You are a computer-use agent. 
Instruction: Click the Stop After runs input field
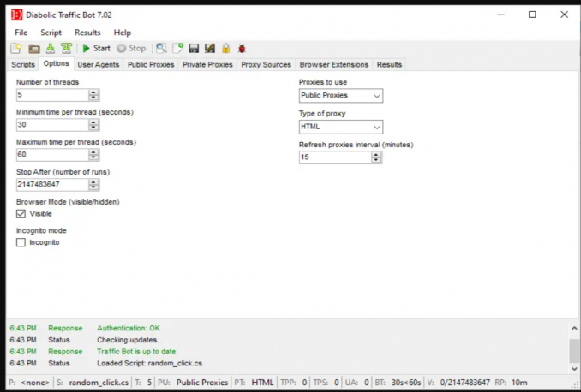pos(51,185)
